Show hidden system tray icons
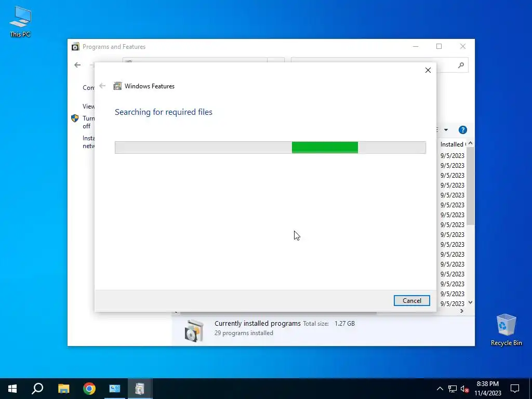The height and width of the screenshot is (399, 532). (x=440, y=389)
